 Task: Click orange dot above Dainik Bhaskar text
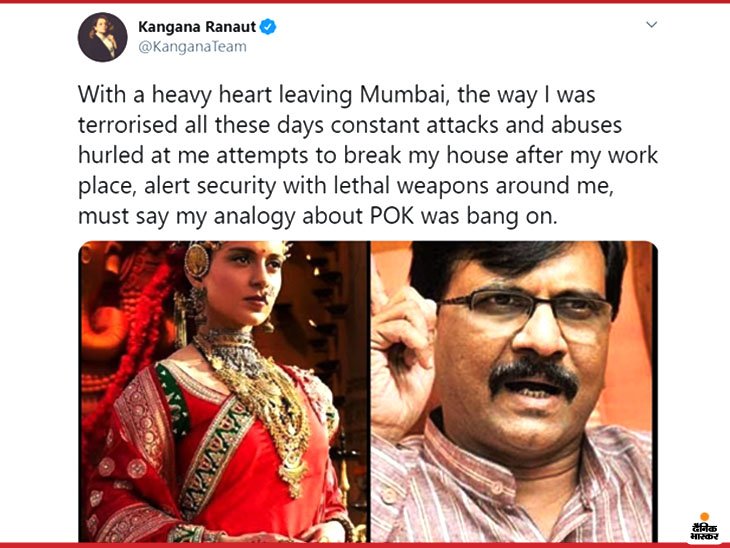click(704, 516)
